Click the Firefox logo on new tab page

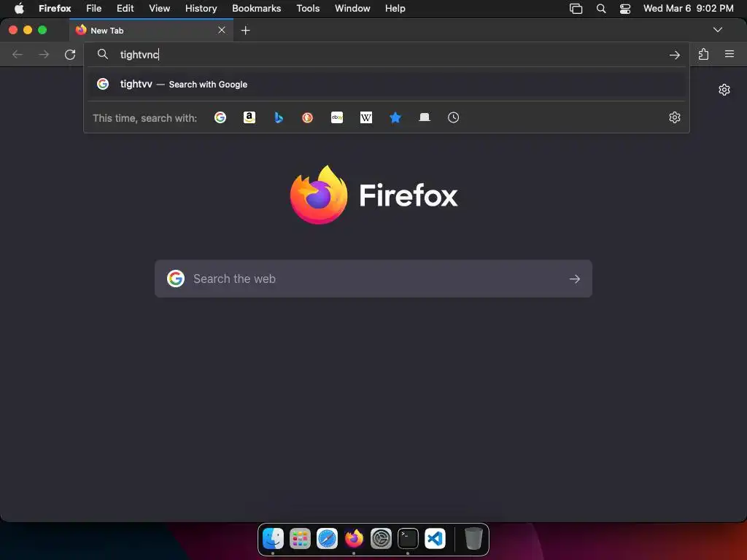[x=319, y=195]
